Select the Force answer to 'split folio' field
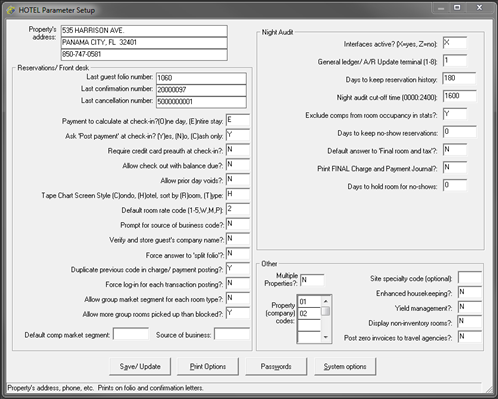Screen dimensions: 498x399 (x=238, y=254)
